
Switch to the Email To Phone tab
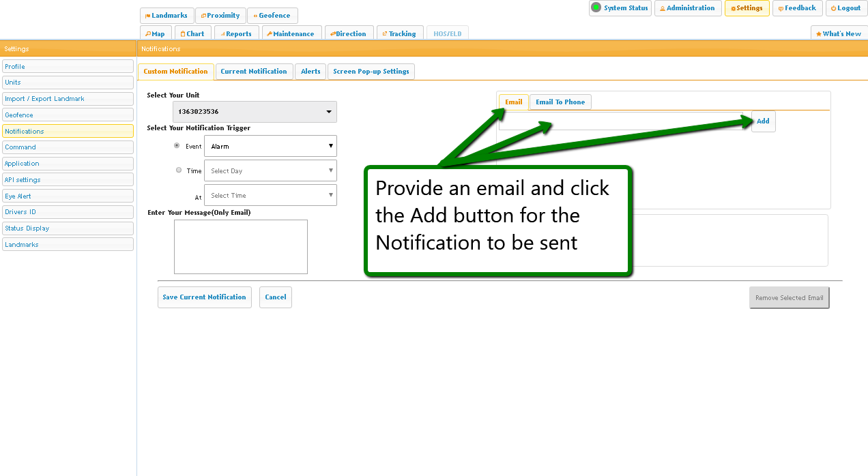tap(560, 102)
